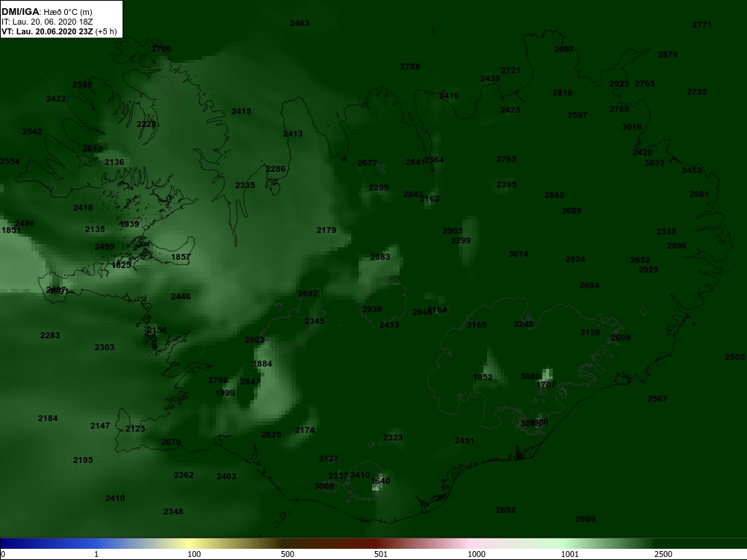
Task: Click the color scale label '2500'
Action: 663,554
